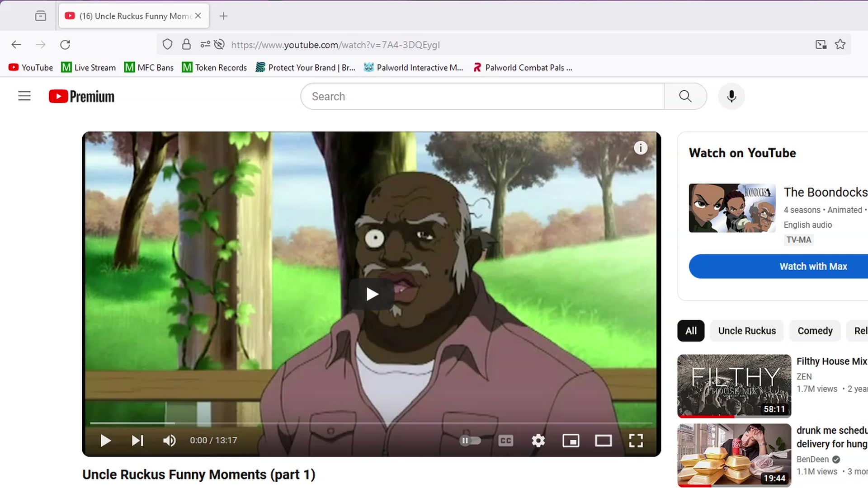Viewport: 868px width, 488px height.
Task: Open the Live Stream bookmark
Action: click(x=89, y=67)
